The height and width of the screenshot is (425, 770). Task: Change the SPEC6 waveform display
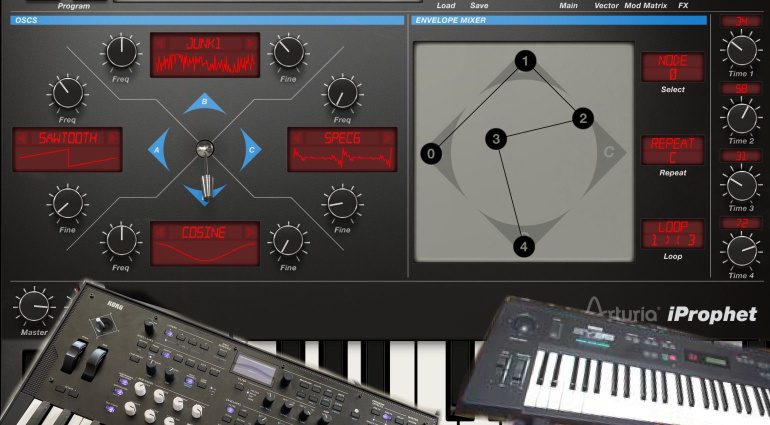pyautogui.click(x=342, y=149)
